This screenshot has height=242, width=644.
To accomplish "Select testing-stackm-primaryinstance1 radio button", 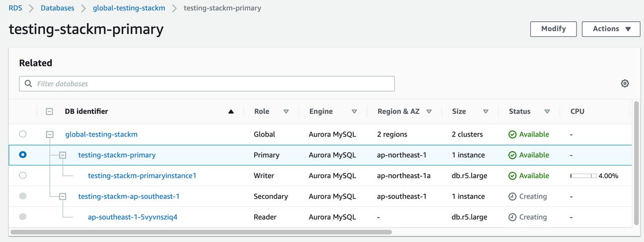I will [23, 175].
